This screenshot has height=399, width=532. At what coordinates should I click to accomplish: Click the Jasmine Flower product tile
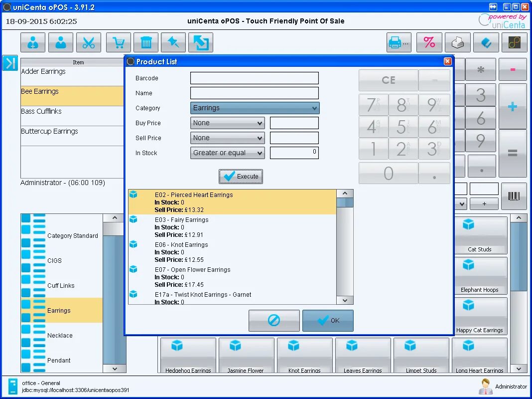pos(246,356)
